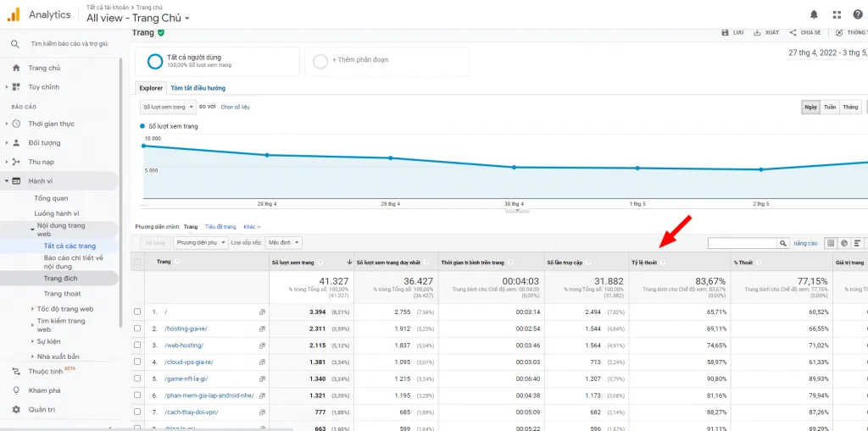Open the Mặc định sort type dropdown
Image resolution: width=868 pixels, height=431 pixels.
click(x=284, y=243)
